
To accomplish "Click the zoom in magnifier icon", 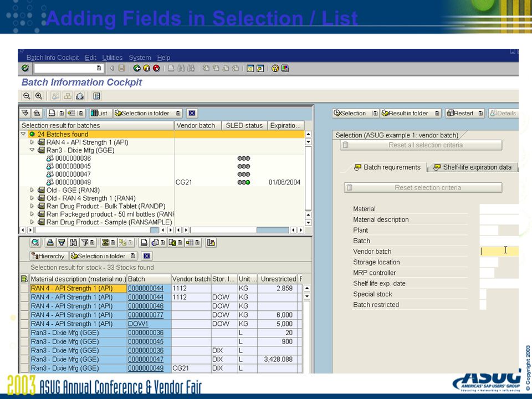I will point(39,96).
